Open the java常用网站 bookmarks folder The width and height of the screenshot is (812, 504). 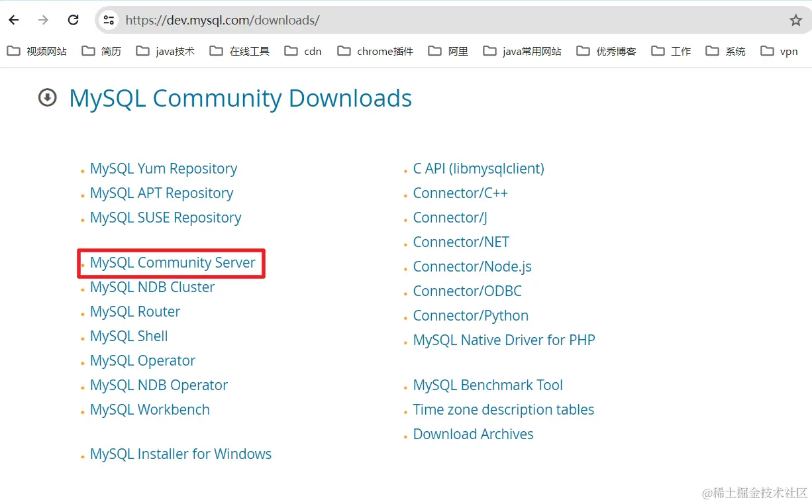click(x=522, y=51)
